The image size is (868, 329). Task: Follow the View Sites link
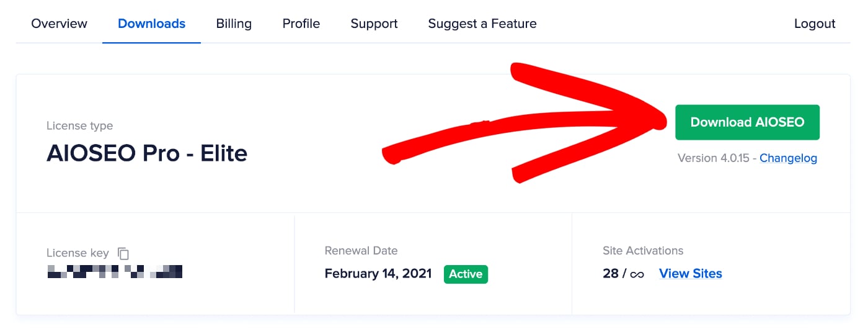(691, 274)
